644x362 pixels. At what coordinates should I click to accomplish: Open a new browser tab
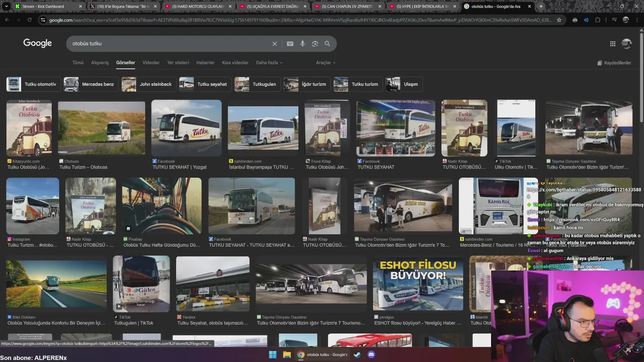tap(541, 7)
